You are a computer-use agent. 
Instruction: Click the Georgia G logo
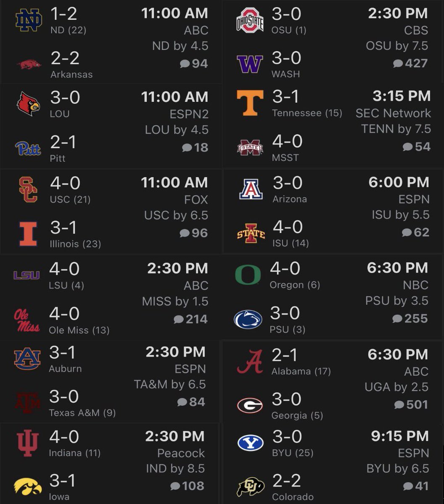click(250, 405)
